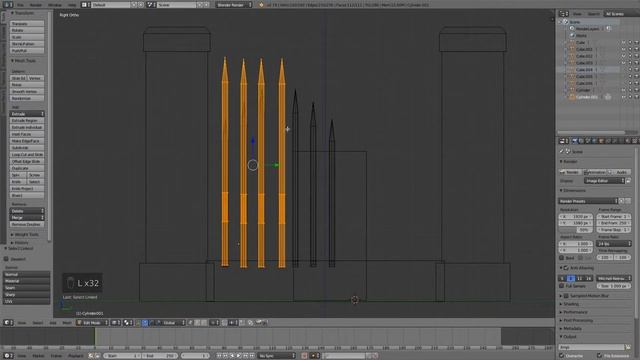Viewport: 640px width, 360px height.
Task: Click the current frame field in timeline
Action: (x=196, y=356)
